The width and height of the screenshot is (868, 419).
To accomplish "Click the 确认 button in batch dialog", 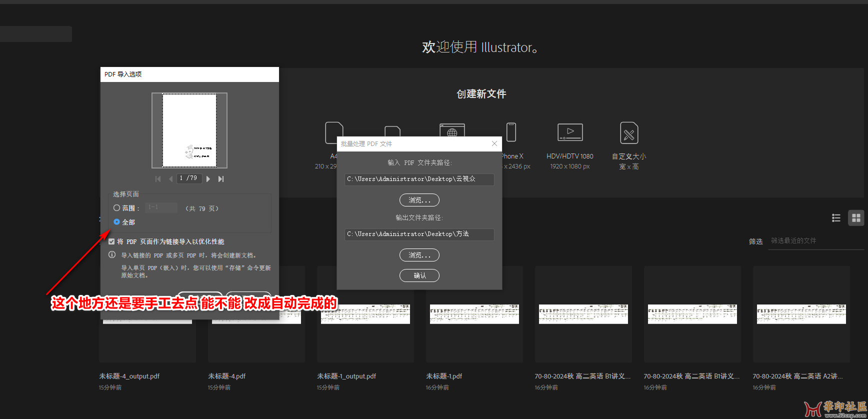I will 419,275.
